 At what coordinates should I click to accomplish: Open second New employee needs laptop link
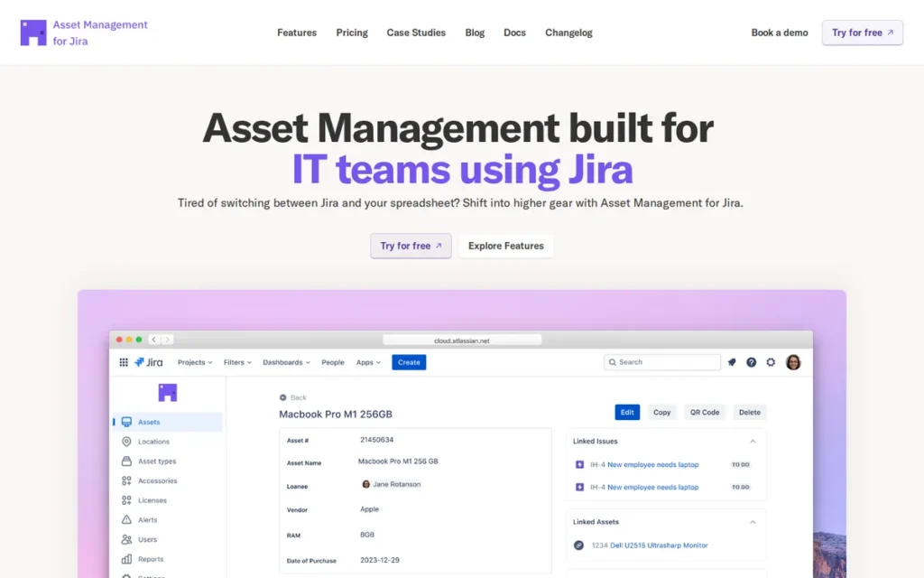(x=653, y=487)
